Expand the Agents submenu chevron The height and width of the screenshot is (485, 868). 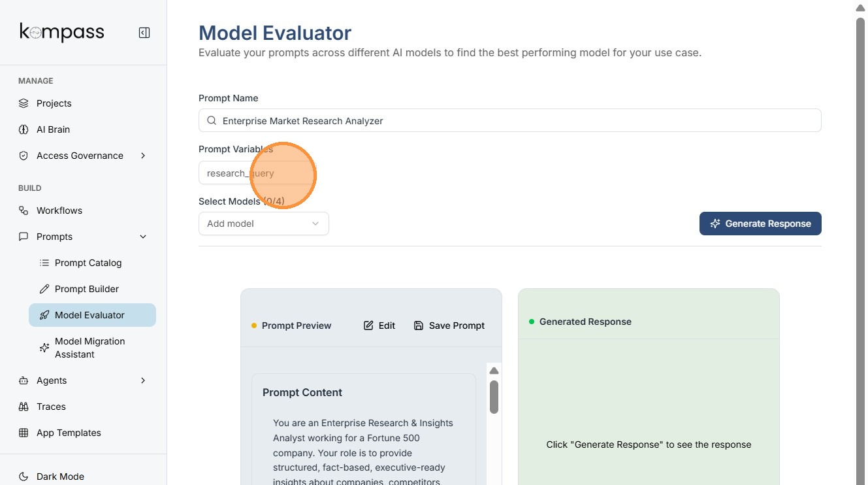pos(143,380)
